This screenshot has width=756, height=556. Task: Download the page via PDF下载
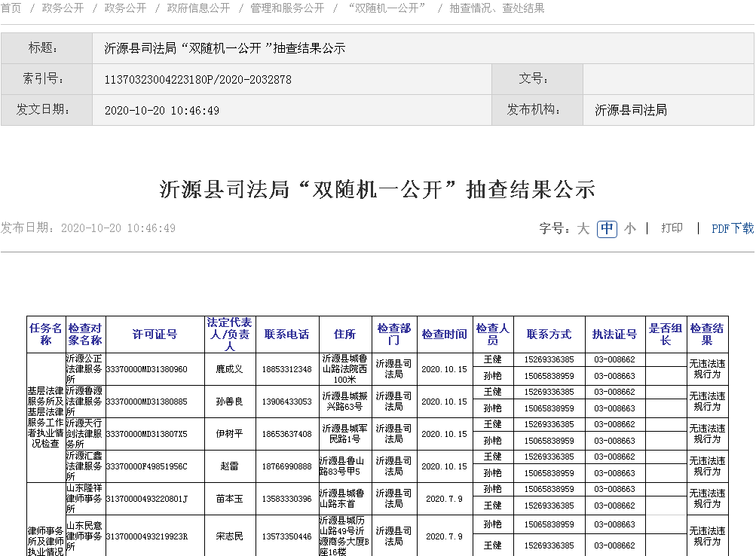pyautogui.click(x=733, y=228)
